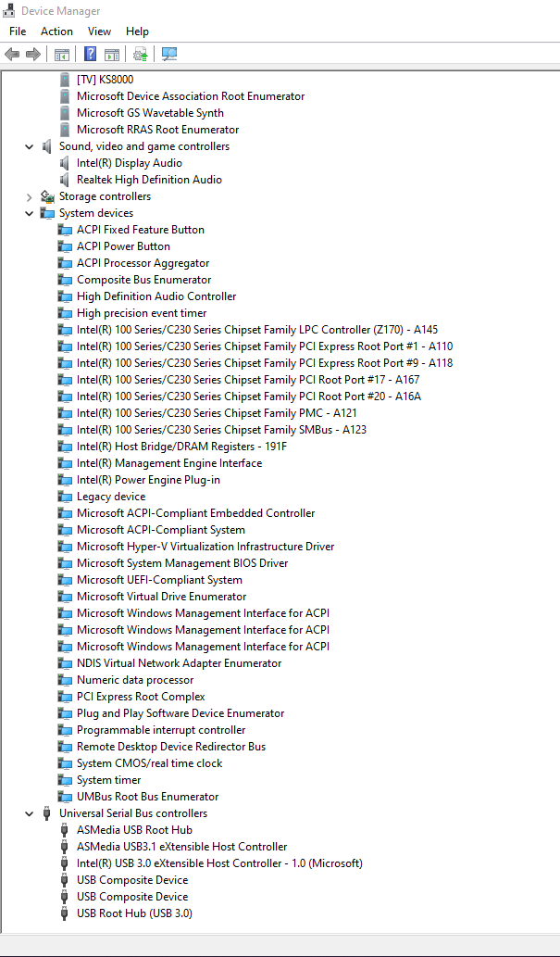Open the Action menu
The height and width of the screenshot is (957, 560).
tap(56, 31)
